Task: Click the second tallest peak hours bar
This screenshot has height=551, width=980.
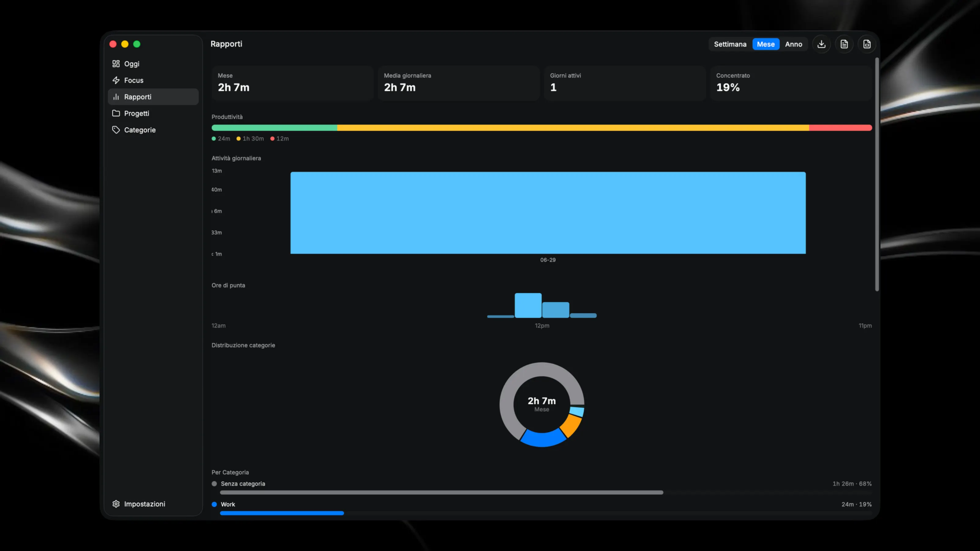Action: [556, 310]
